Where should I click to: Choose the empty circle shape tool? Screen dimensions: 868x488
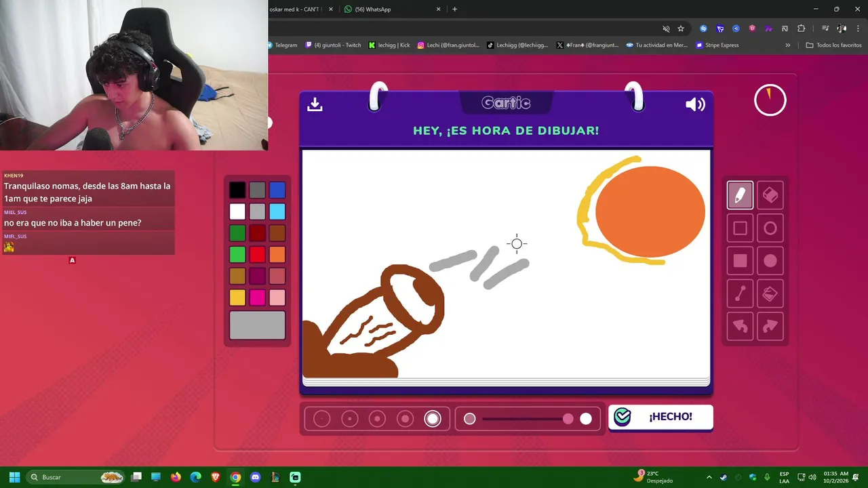coord(770,228)
